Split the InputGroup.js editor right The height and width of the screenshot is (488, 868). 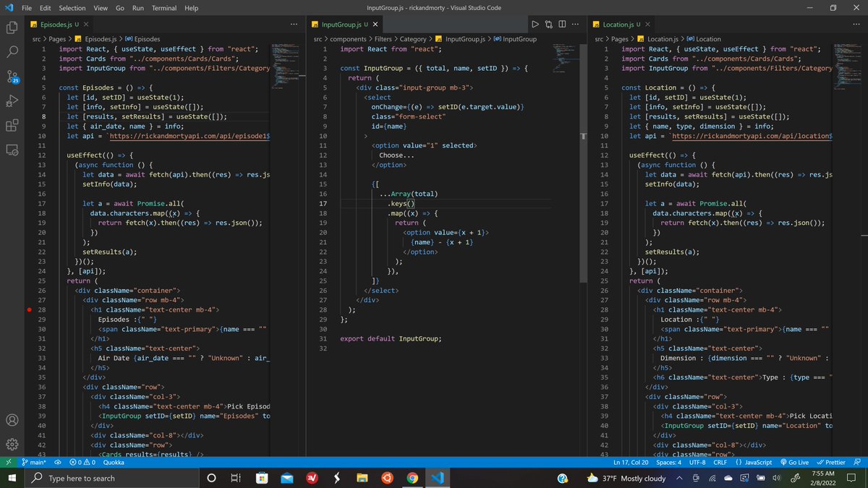[x=563, y=24]
